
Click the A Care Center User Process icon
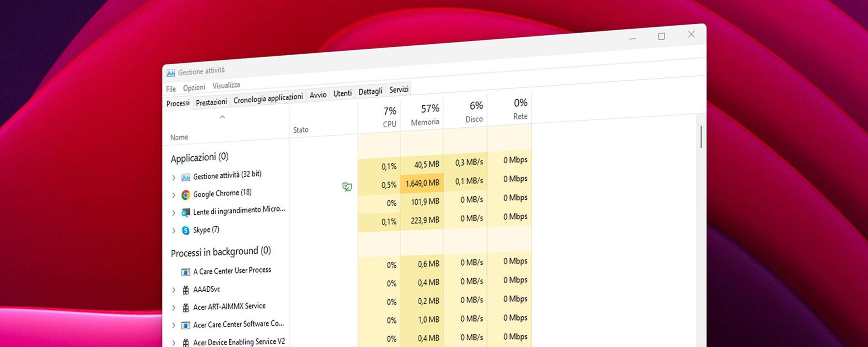coord(185,272)
